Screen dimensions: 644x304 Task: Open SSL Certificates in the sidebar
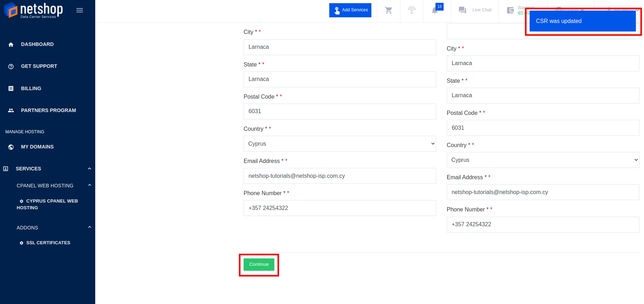[x=48, y=242]
